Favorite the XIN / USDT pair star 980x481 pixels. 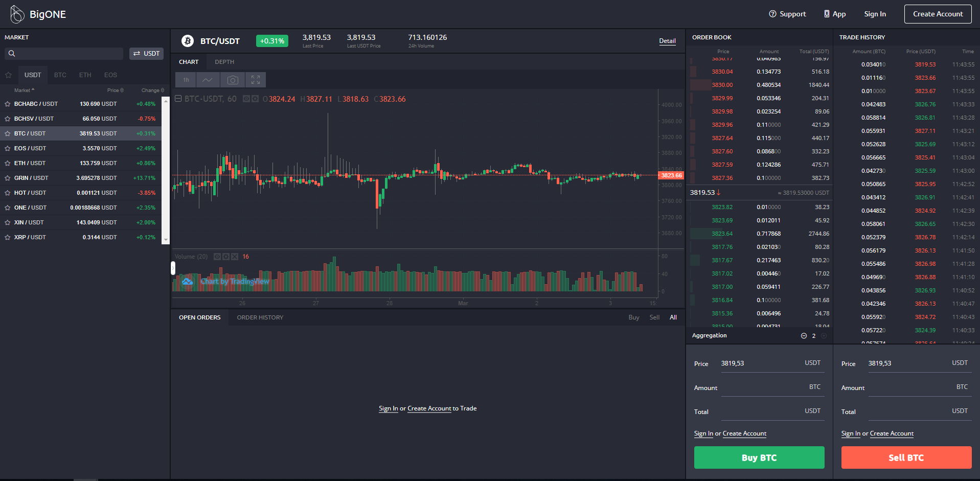pyautogui.click(x=8, y=222)
